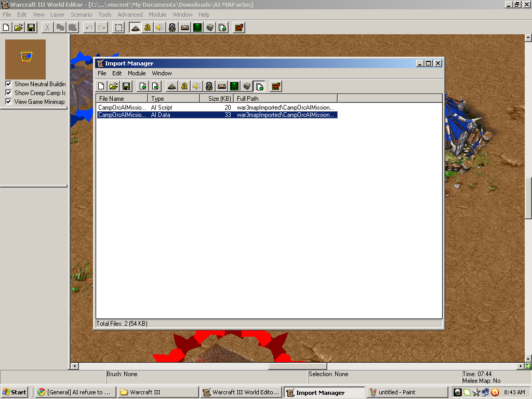The image size is (532, 399).
Task: Select the AI Script file row
Action: 217,107
